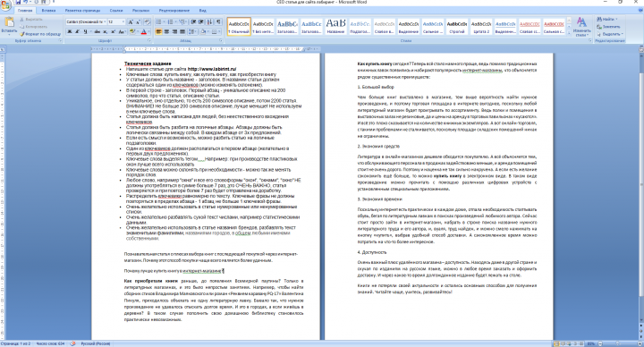Open Word Help question mark icon
The image size is (644, 347).
coord(640,11)
